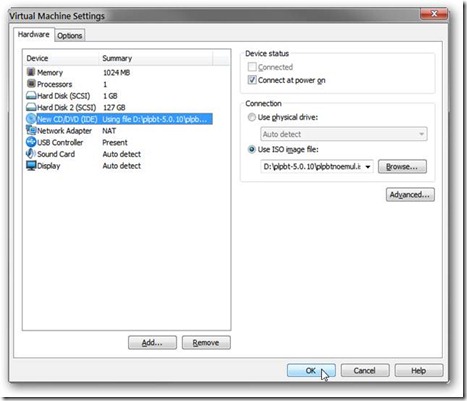Click the Hard Disk (SCSI) drive icon
467x401 pixels.
31,96
